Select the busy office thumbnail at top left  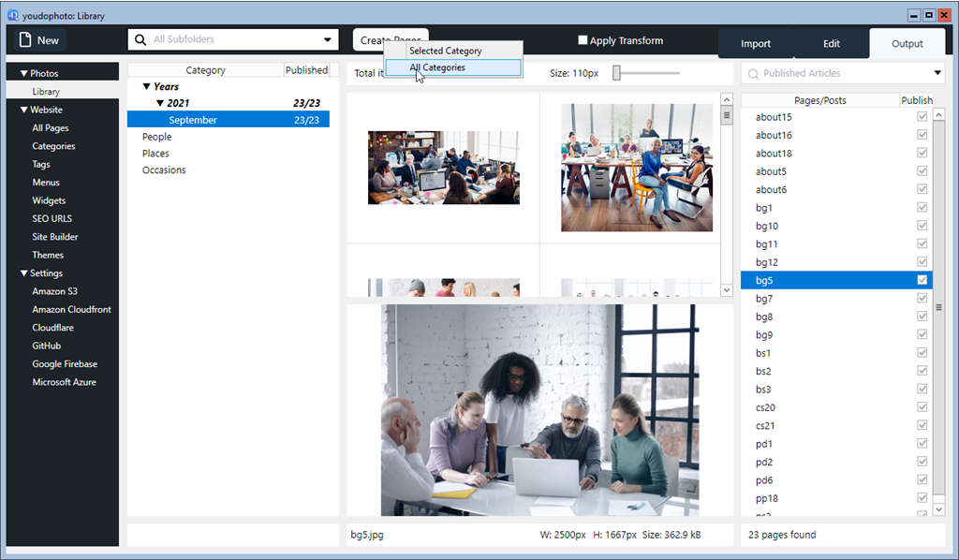coord(443,168)
